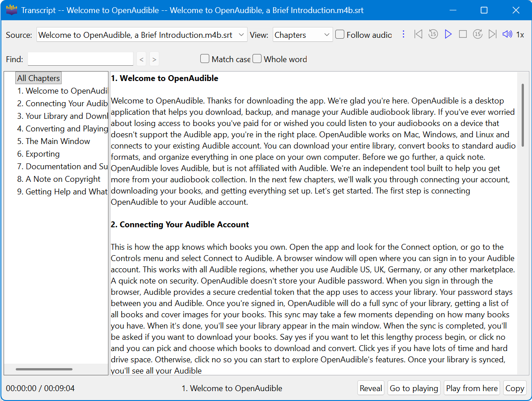Click the chapter list horizontal scrollbar
The height and width of the screenshot is (401, 532).
(44, 369)
